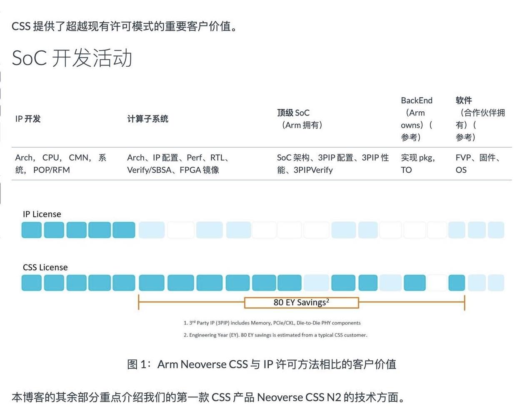Click footnote 1 about 3rd Party IP

(x=272, y=323)
